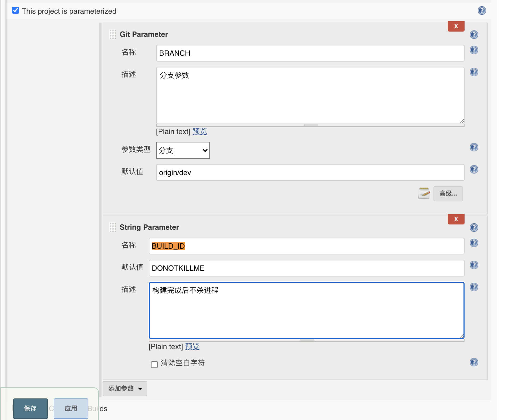Click help icon beside DONOTKILLME default value

coord(473,265)
